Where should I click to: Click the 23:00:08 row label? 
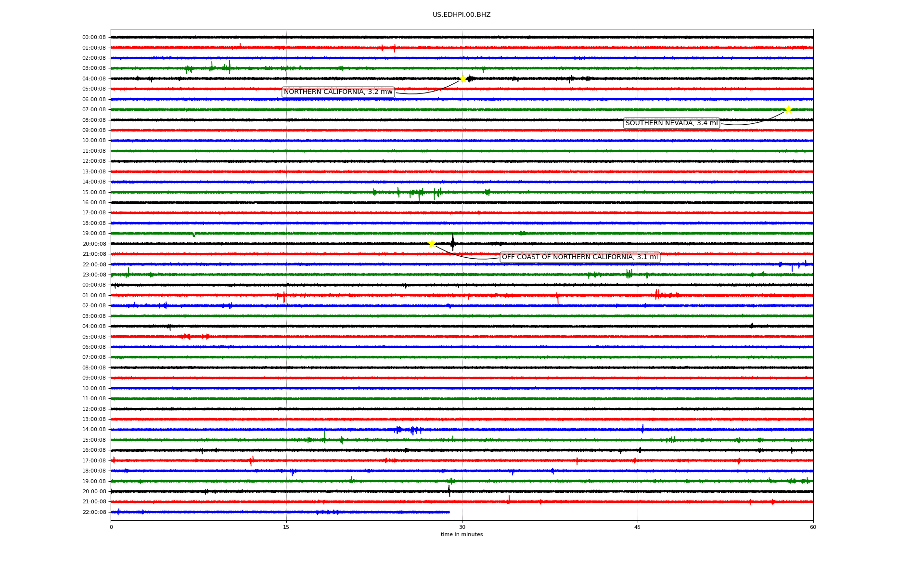tap(94, 275)
